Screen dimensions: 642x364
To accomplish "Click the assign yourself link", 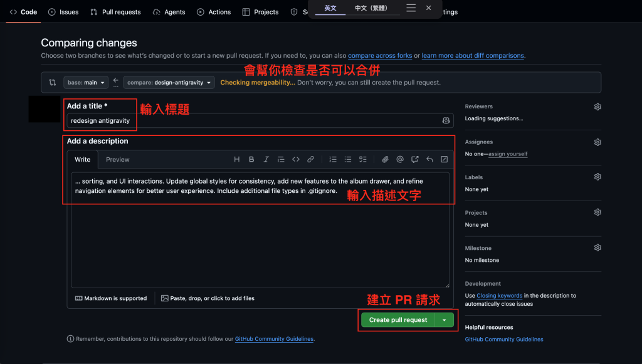I will coord(508,154).
